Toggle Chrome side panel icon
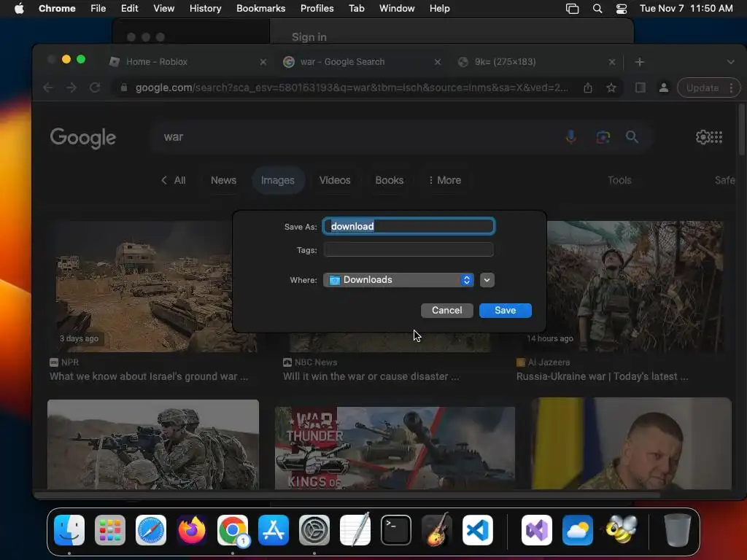 [640, 87]
